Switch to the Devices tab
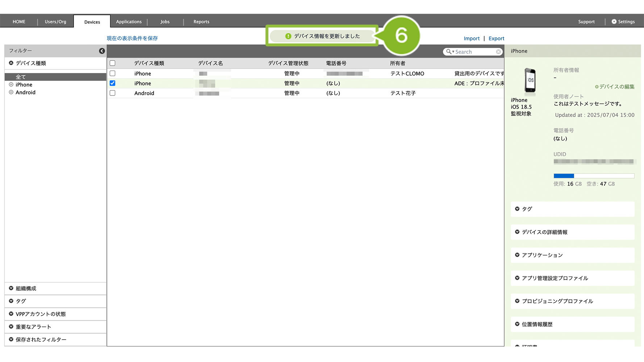 click(92, 22)
